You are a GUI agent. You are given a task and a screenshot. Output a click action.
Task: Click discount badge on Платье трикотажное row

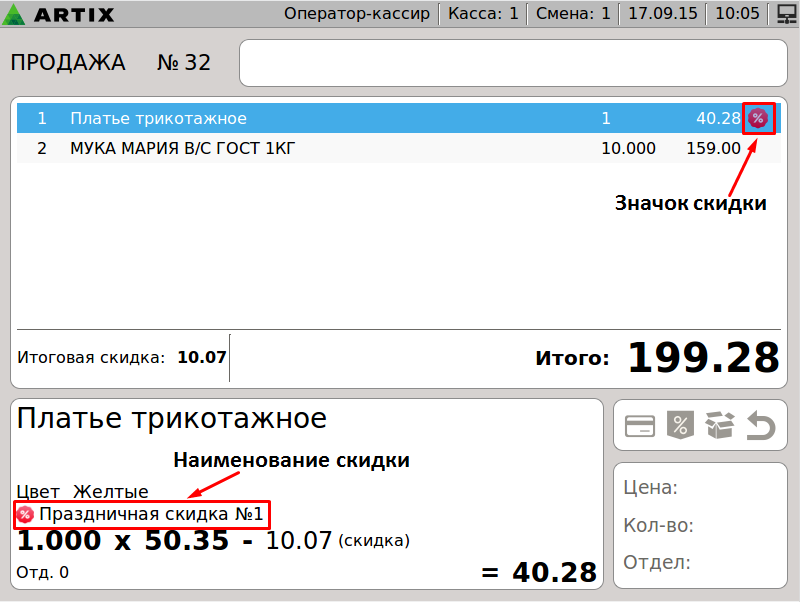pyautogui.click(x=758, y=119)
